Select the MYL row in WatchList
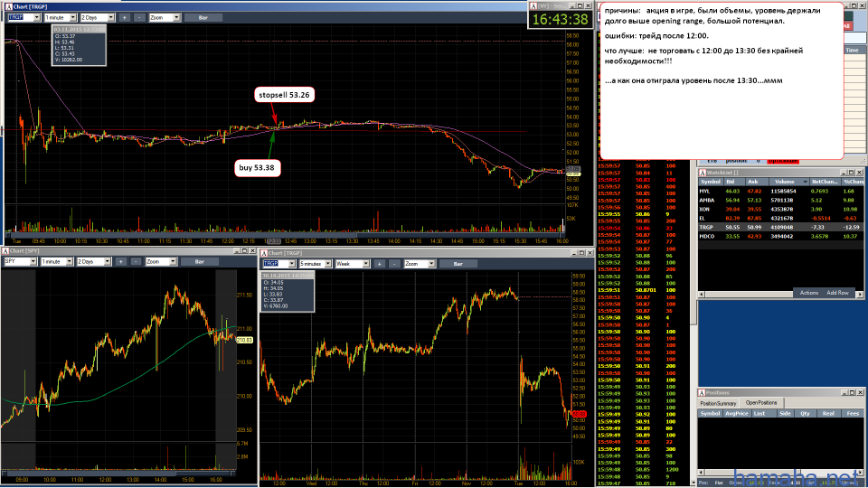Viewport: 868px width, 488px height. pos(780,192)
